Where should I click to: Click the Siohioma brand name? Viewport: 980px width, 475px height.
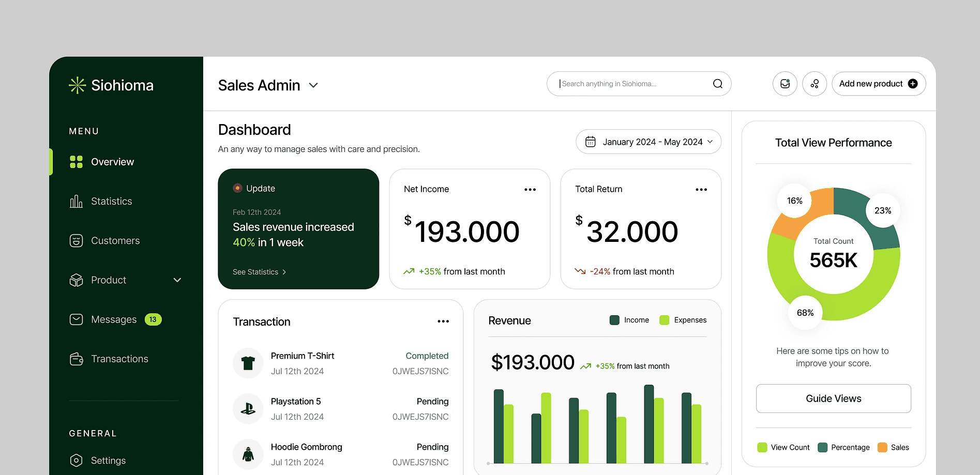tap(123, 85)
